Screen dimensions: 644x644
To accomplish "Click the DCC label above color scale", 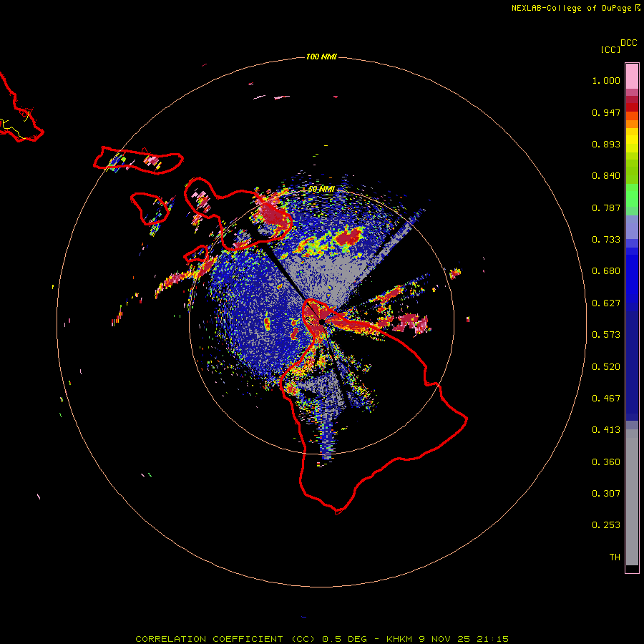I will (x=629, y=43).
